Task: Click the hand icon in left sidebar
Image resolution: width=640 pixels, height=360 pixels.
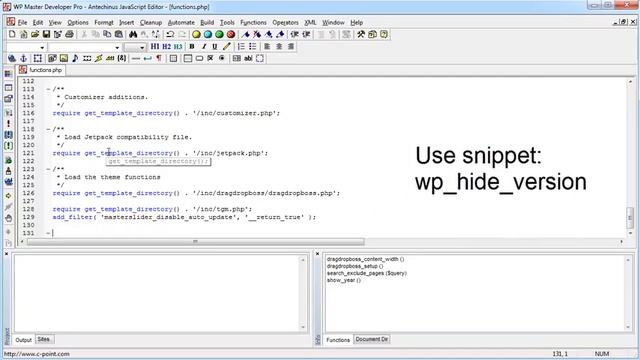Action: (8, 218)
